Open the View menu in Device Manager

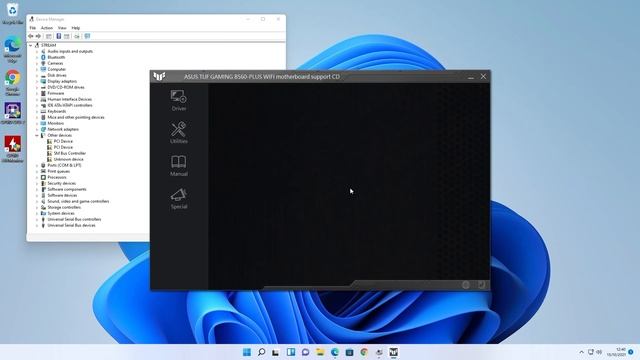click(62, 28)
